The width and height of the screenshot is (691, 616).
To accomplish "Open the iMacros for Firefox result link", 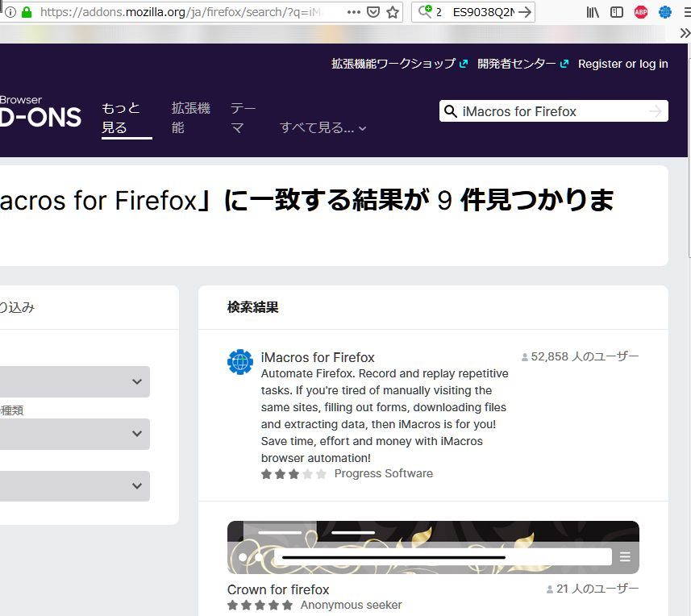I will pyautogui.click(x=318, y=357).
